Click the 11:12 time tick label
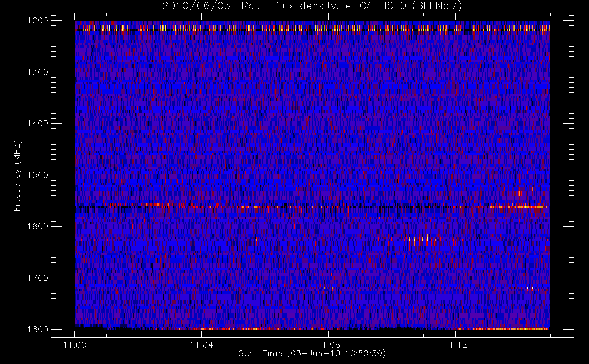Viewport: 589px width, 364px height. (455, 345)
